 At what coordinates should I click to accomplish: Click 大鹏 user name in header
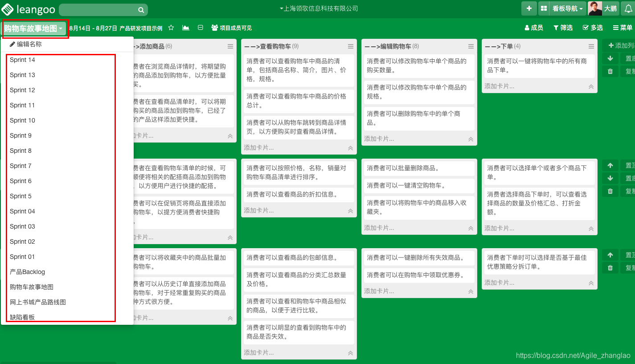pos(610,8)
